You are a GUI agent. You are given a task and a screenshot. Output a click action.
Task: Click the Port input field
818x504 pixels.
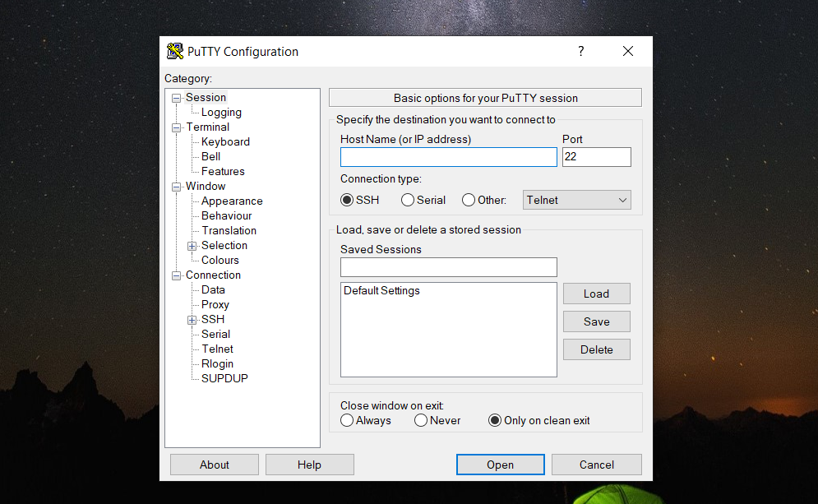coord(597,157)
